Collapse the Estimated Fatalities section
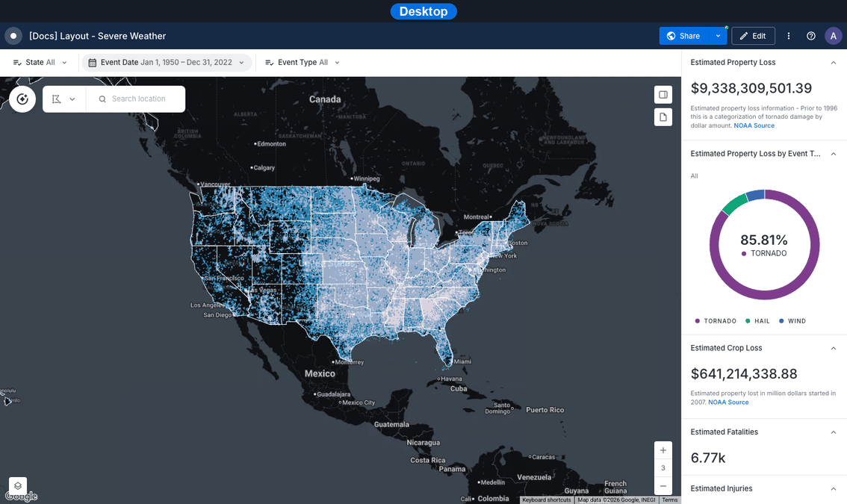Image resolution: width=847 pixels, height=504 pixels. (833, 432)
